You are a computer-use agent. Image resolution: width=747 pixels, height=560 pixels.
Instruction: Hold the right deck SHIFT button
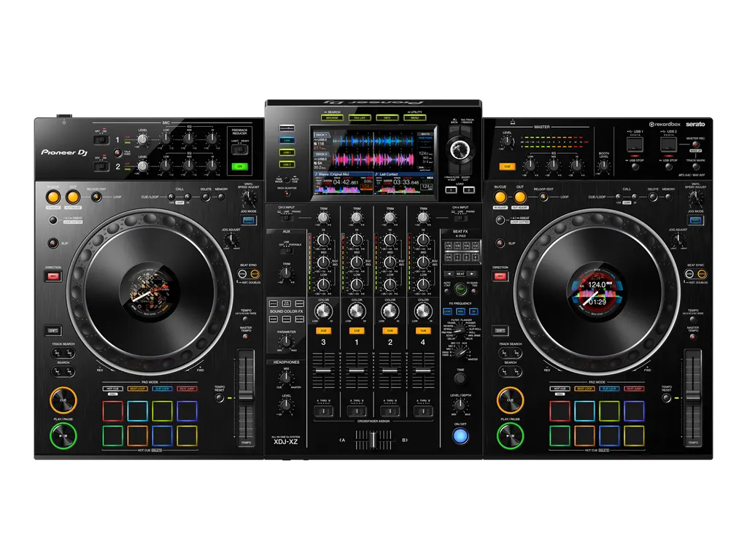click(x=500, y=330)
